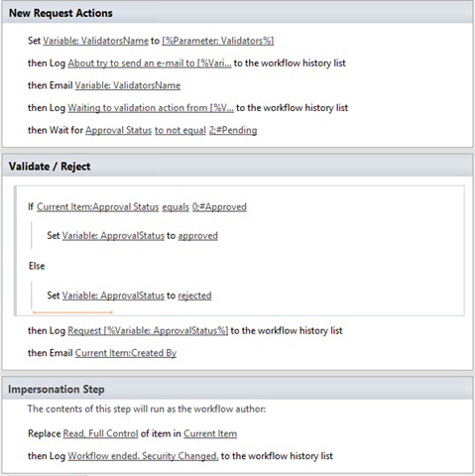Edit the 'Waiting to validation action' log message
Screen dimensions: 475x476
click(x=151, y=108)
